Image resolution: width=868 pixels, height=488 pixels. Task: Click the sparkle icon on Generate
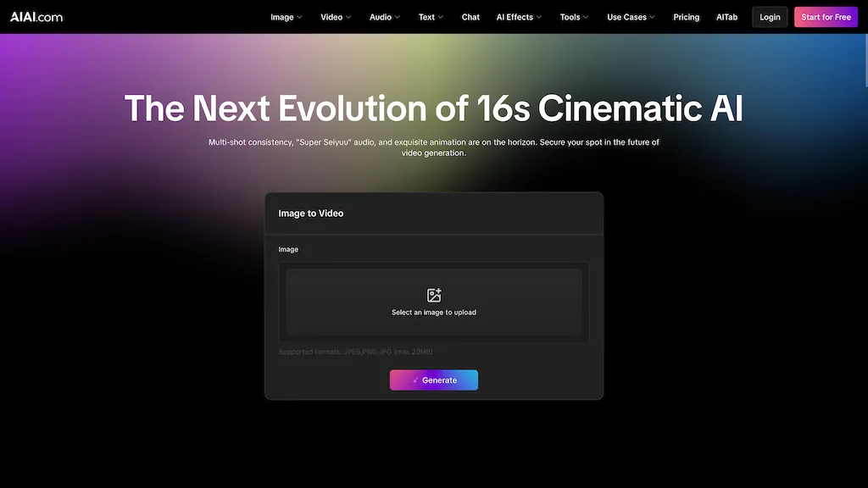point(415,380)
